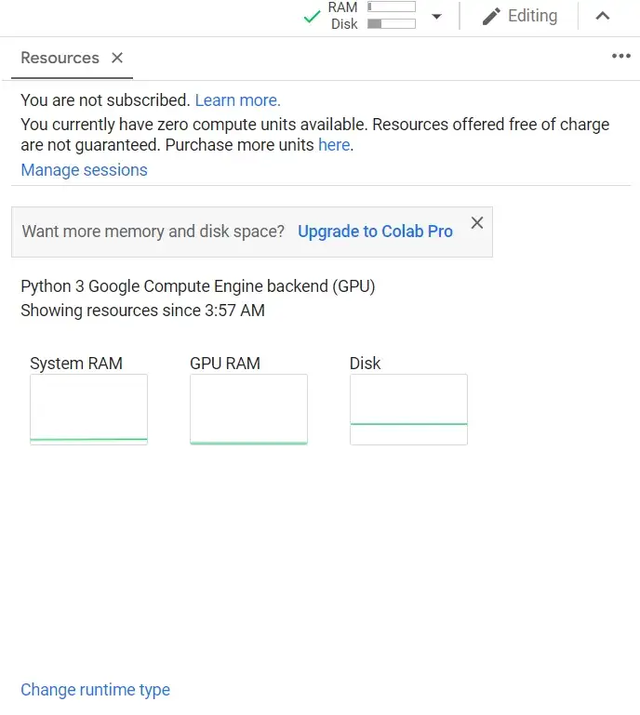Click the RAM usage bar indicator
640x715 pixels.
tap(391, 7)
